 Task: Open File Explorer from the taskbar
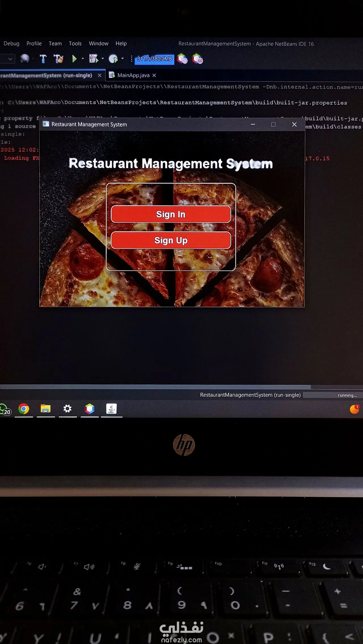(x=46, y=409)
